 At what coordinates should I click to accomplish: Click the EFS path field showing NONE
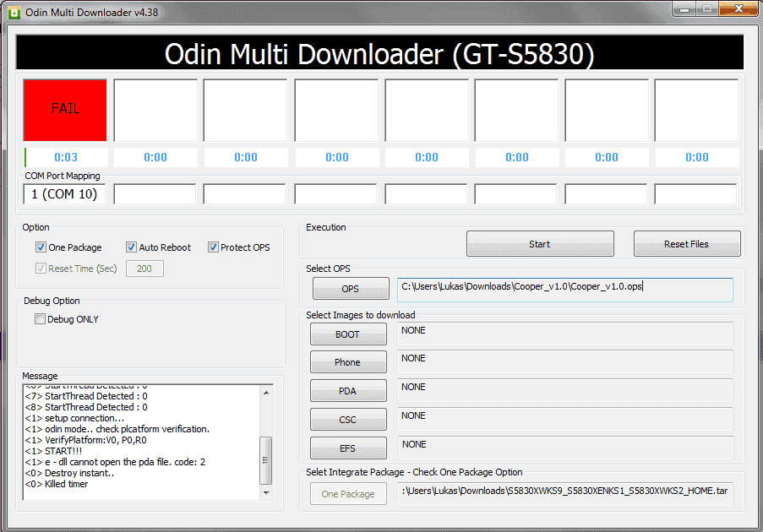coord(565,448)
